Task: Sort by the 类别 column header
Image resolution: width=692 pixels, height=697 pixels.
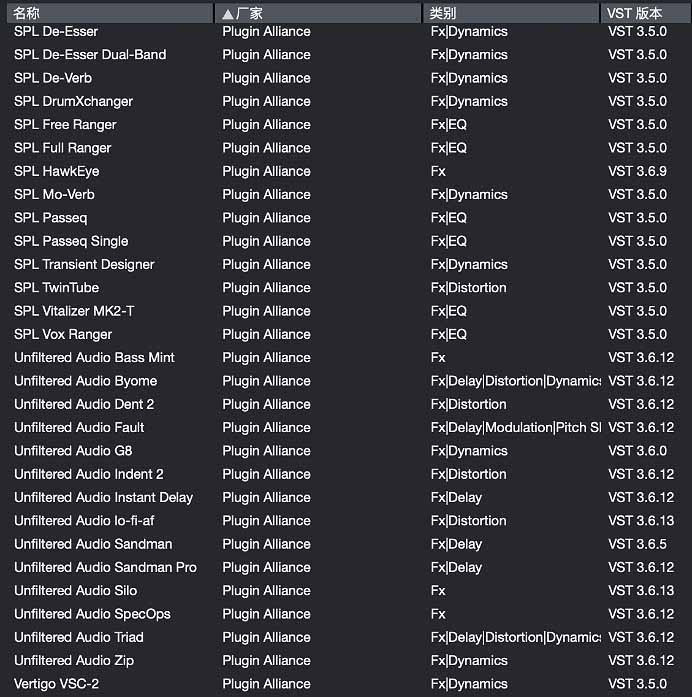Action: [511, 13]
